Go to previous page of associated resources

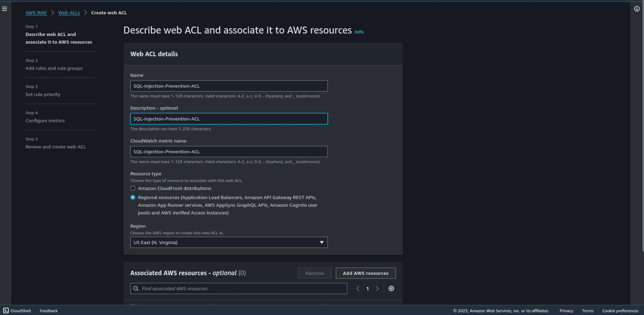tap(358, 288)
